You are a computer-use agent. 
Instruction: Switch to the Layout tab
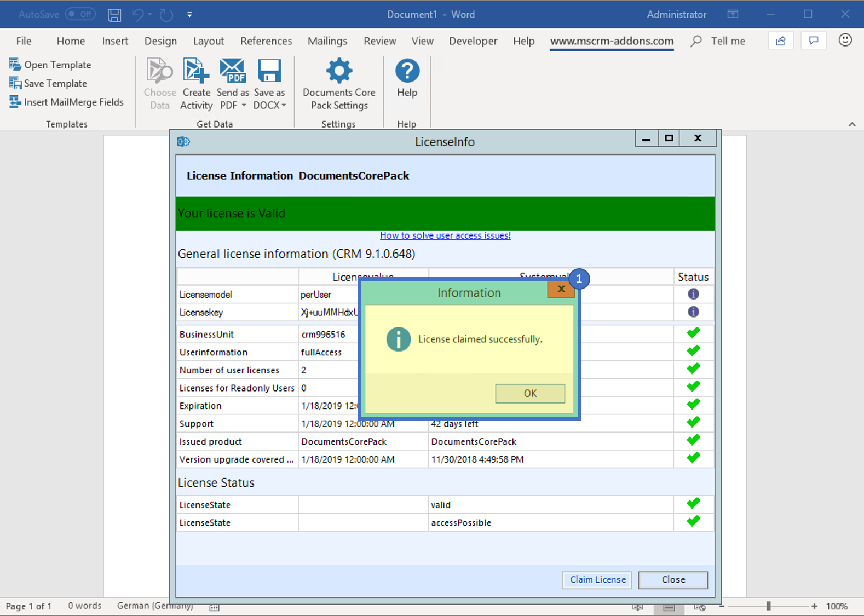point(208,41)
